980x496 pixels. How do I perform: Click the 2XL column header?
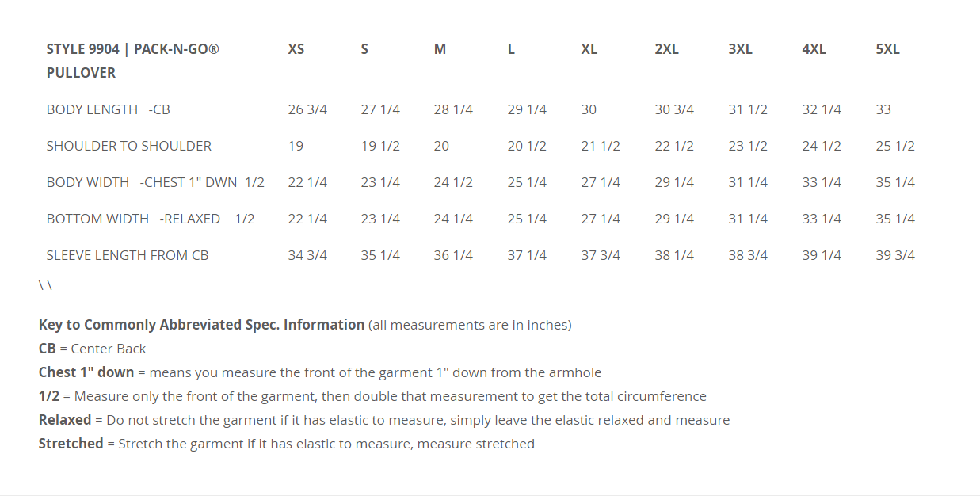(x=666, y=49)
